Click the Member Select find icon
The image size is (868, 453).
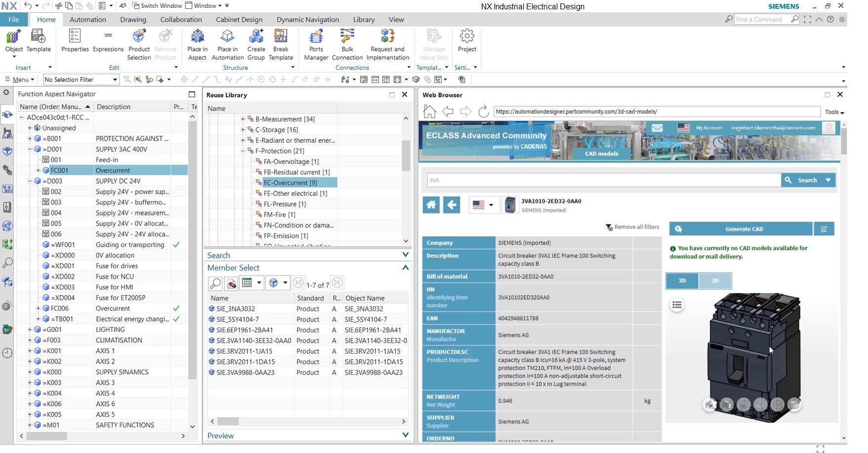click(x=215, y=283)
